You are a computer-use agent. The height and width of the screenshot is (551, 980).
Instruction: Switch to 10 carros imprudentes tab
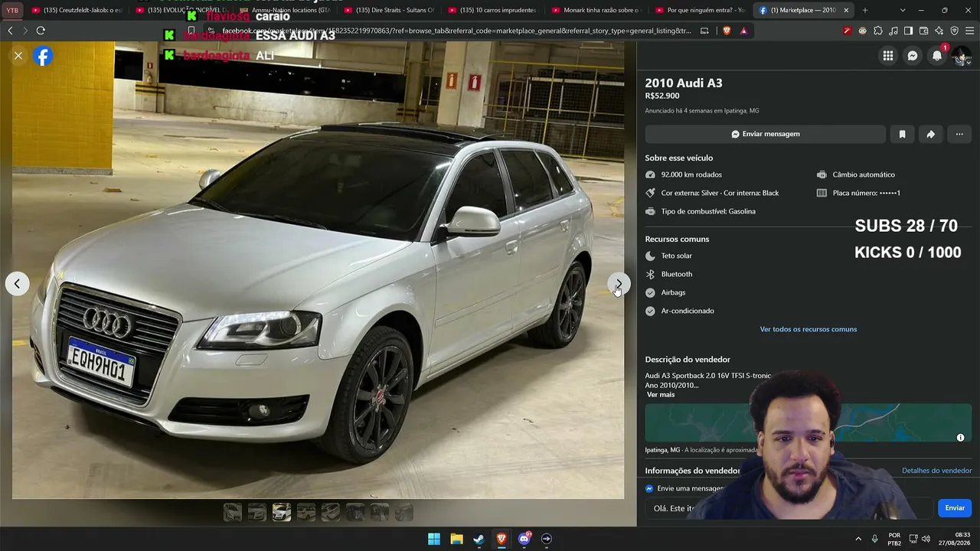(x=493, y=10)
